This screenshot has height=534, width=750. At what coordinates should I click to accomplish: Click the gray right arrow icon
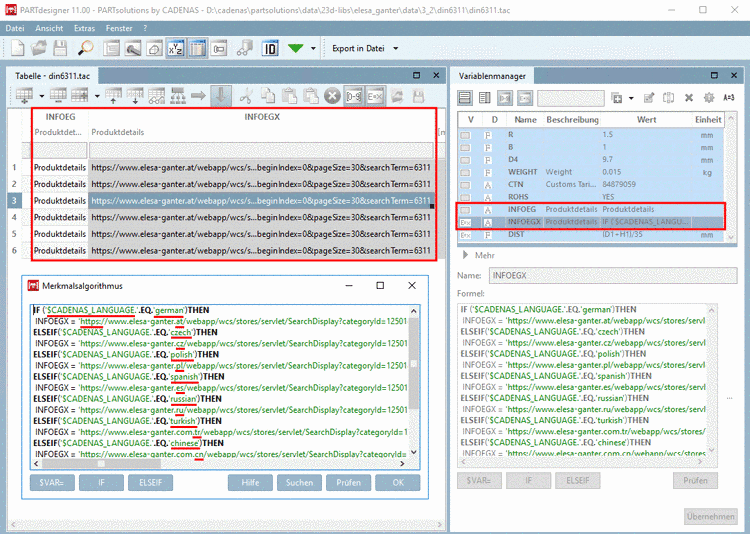(x=198, y=96)
